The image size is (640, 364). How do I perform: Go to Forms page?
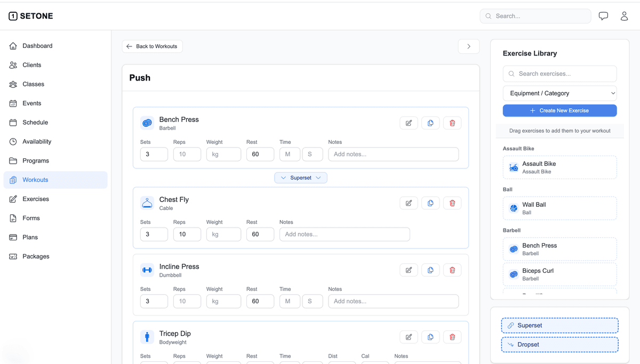click(55, 219)
